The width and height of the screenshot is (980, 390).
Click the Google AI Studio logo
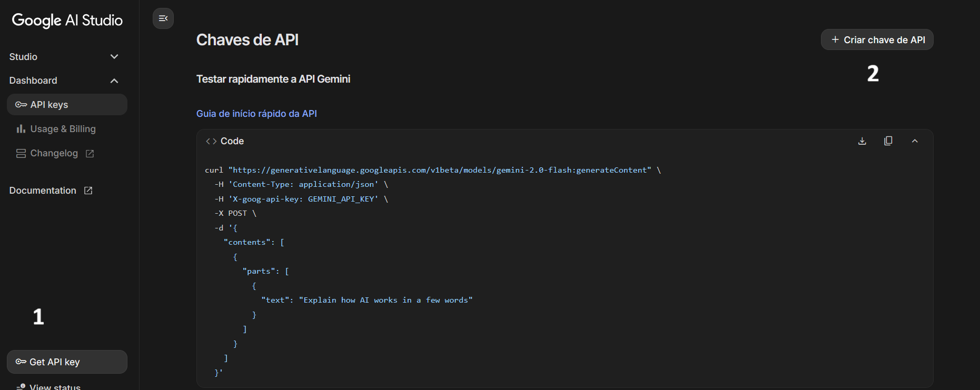(67, 20)
